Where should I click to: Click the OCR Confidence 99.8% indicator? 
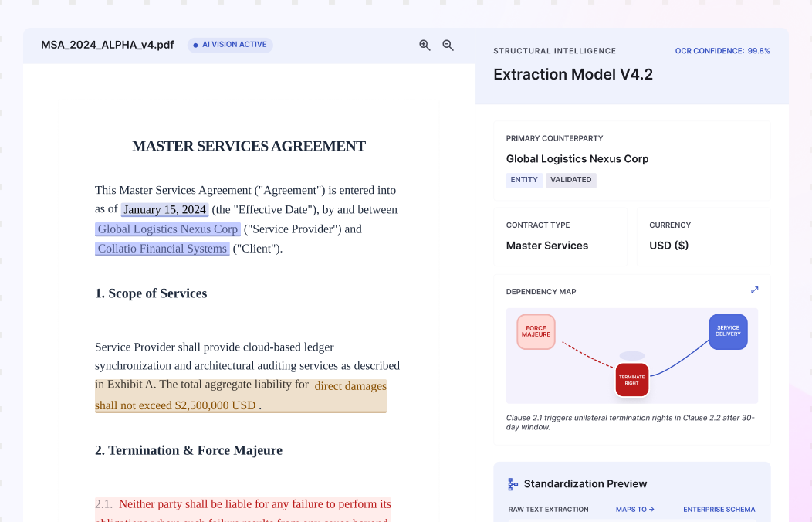(722, 51)
